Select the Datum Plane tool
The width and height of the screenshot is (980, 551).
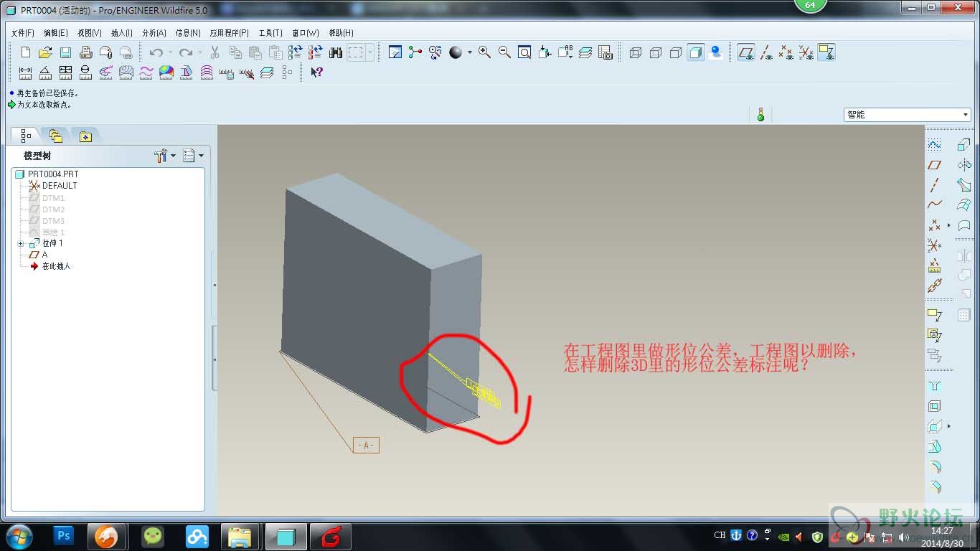pyautogui.click(x=934, y=165)
